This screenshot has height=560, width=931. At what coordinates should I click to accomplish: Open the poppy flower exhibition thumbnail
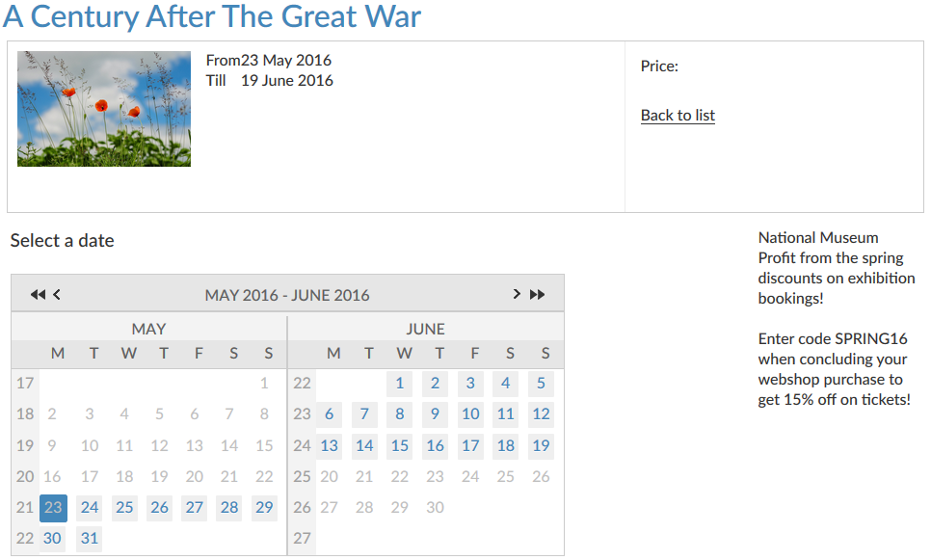pos(104,109)
